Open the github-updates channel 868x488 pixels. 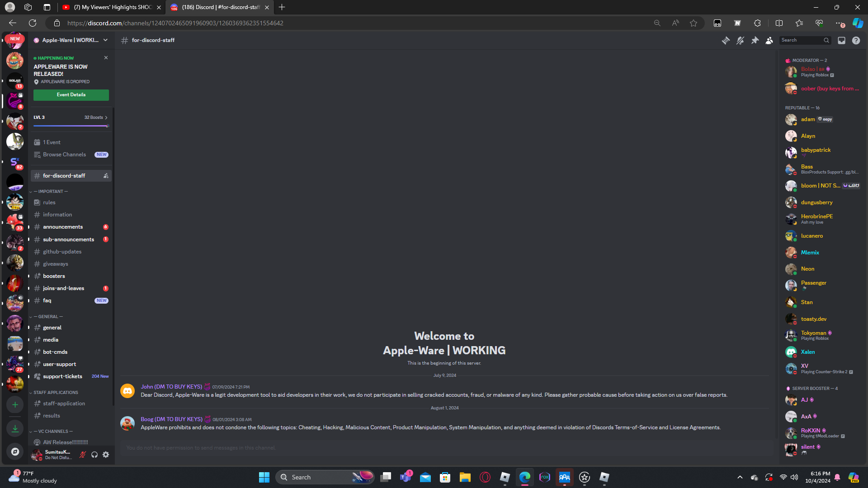click(x=71, y=252)
